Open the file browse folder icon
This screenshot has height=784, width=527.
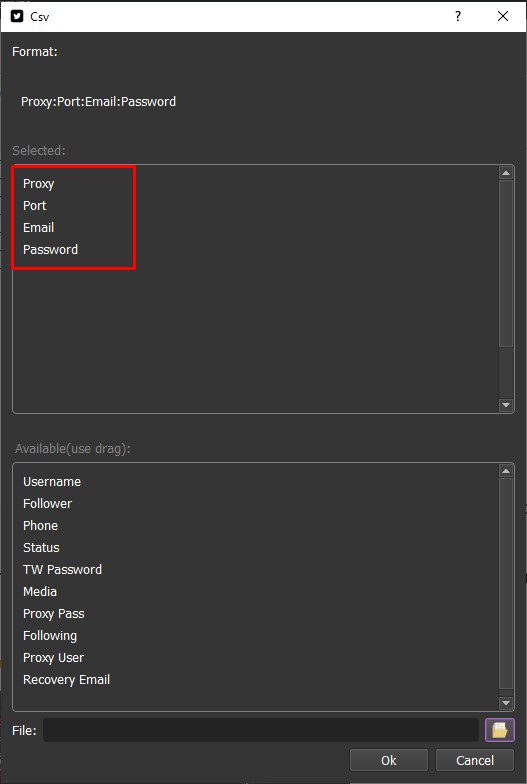(x=500, y=730)
